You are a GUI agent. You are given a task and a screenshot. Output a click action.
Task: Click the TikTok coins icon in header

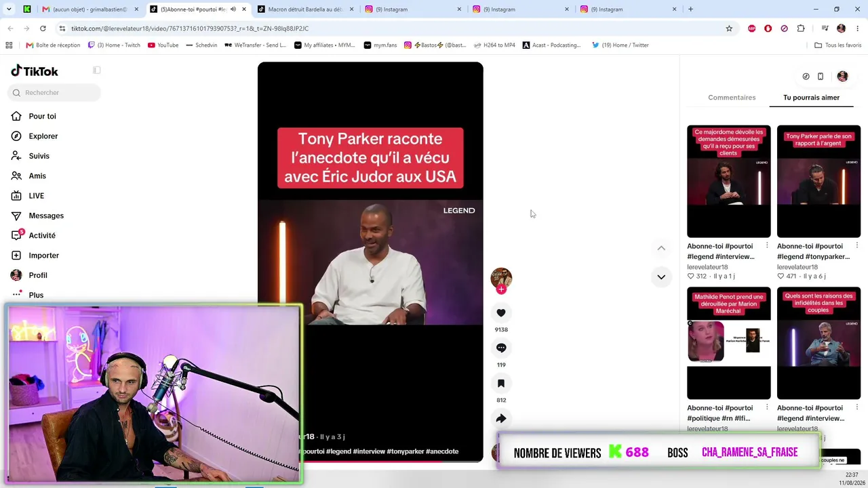coord(806,77)
